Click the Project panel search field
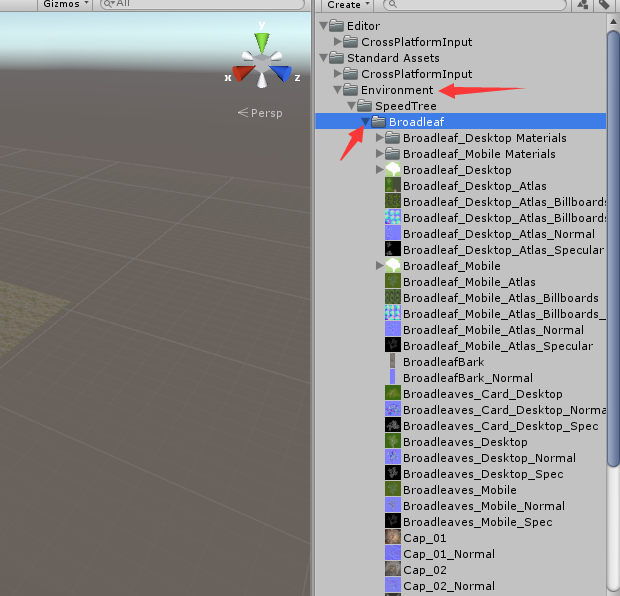 (x=475, y=5)
